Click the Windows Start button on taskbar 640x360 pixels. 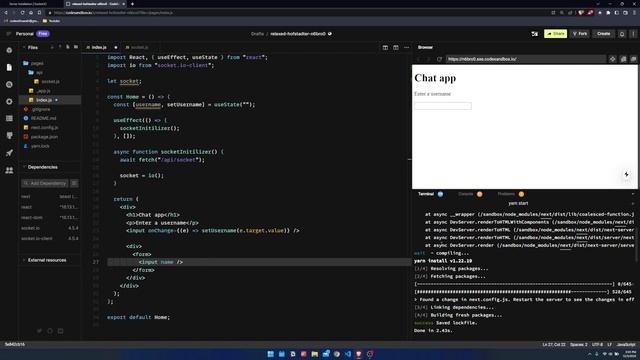270,354
